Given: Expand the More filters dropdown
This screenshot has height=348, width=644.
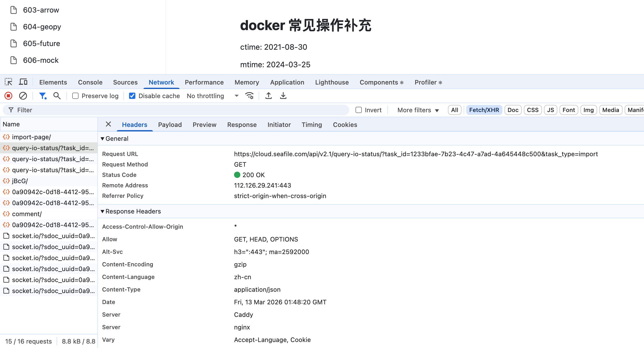Looking at the screenshot, I should click(418, 110).
